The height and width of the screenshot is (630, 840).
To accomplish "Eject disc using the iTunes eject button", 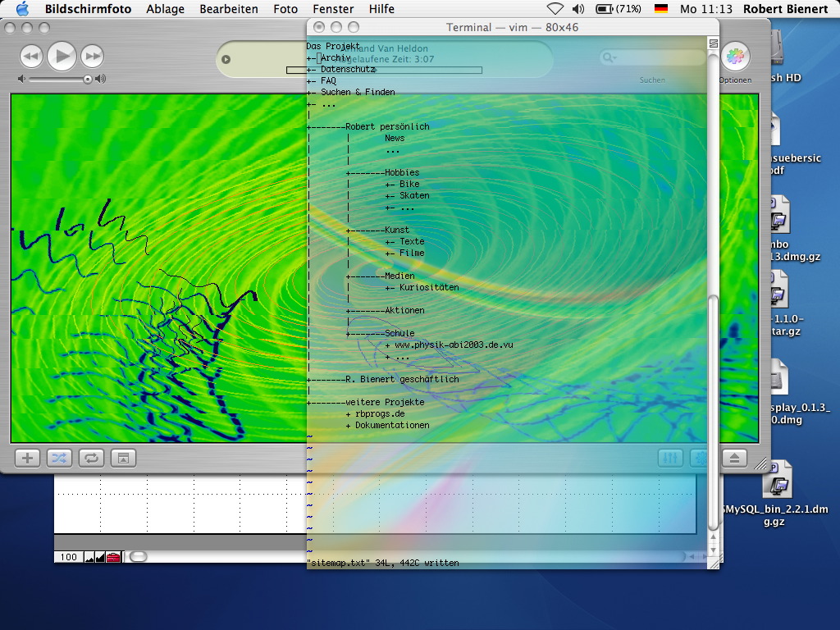I will (x=734, y=458).
